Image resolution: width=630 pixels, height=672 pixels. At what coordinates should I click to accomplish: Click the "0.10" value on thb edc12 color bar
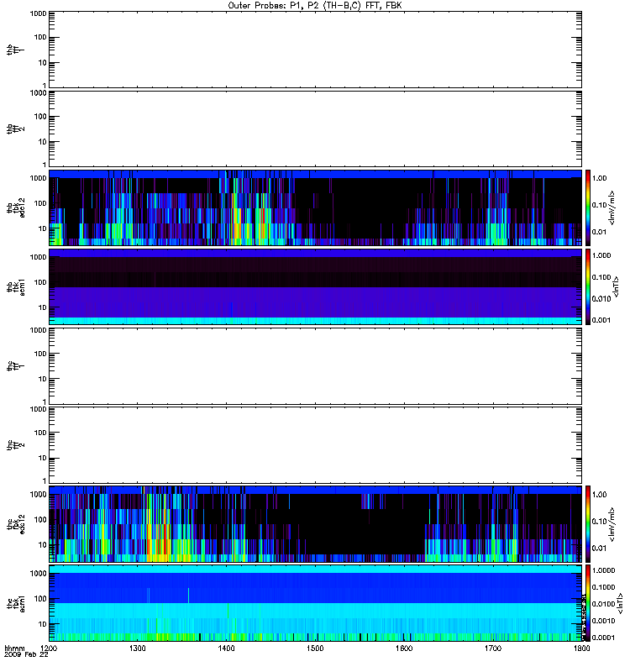pos(599,205)
